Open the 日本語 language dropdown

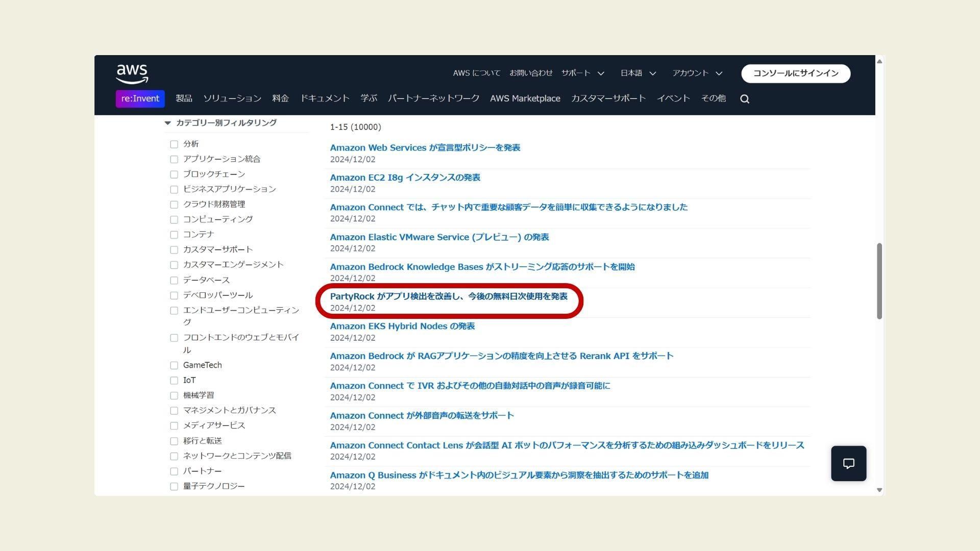638,73
